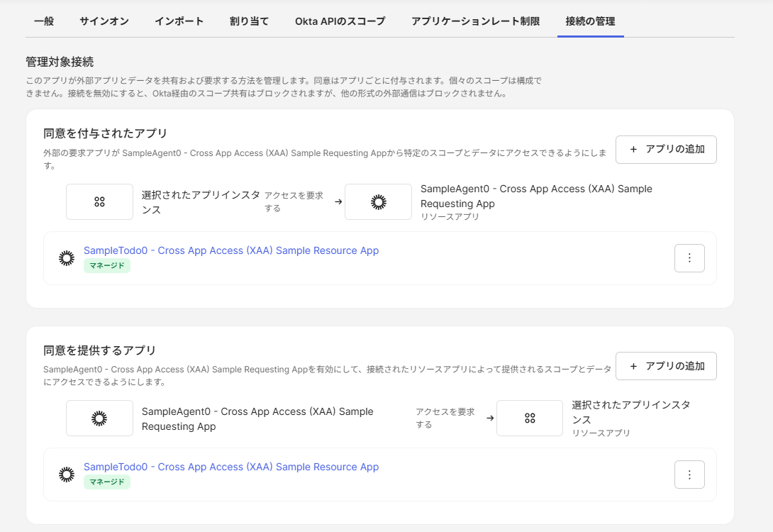This screenshot has height=532, width=773.
Task: Switch to アプリケーションレート制限 tab
Action: coord(476,21)
